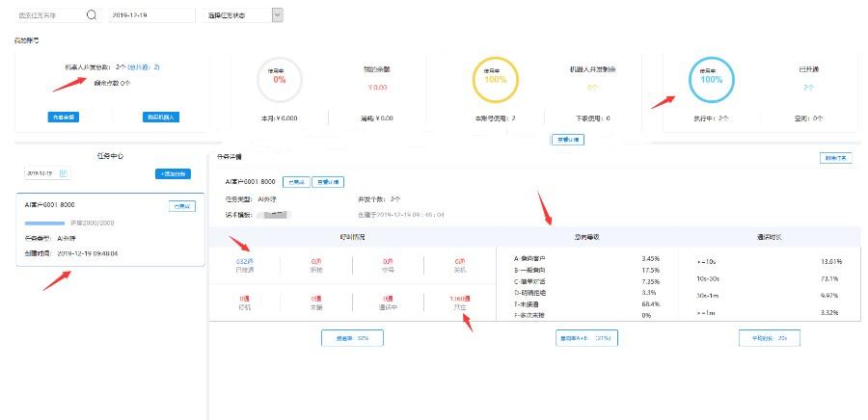Open the blue 合并追 link
This screenshot has height=420, width=868.
144,66
